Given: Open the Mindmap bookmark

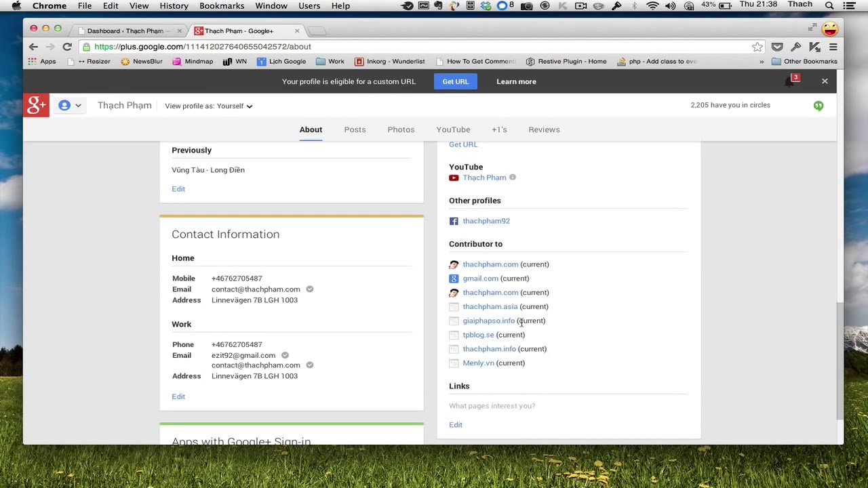Looking at the screenshot, I should (x=193, y=61).
